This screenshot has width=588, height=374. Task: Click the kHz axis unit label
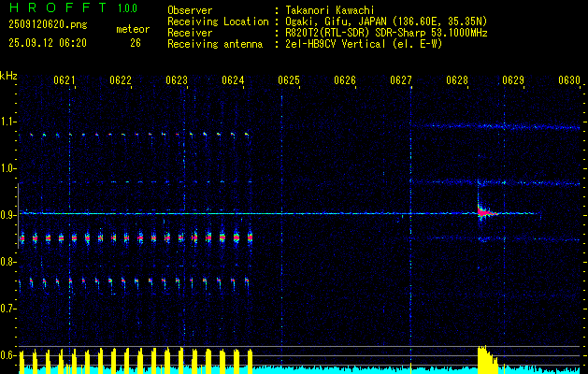[x=8, y=76]
